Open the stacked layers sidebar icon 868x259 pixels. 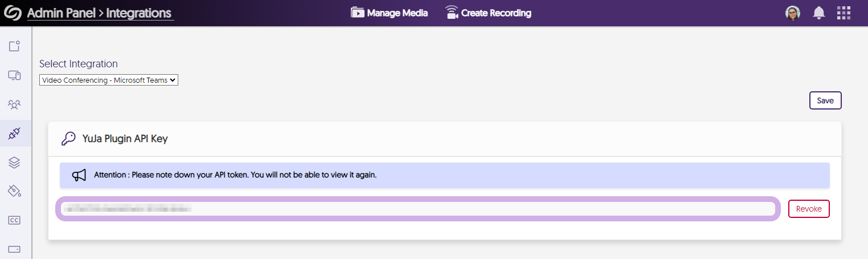tap(15, 163)
